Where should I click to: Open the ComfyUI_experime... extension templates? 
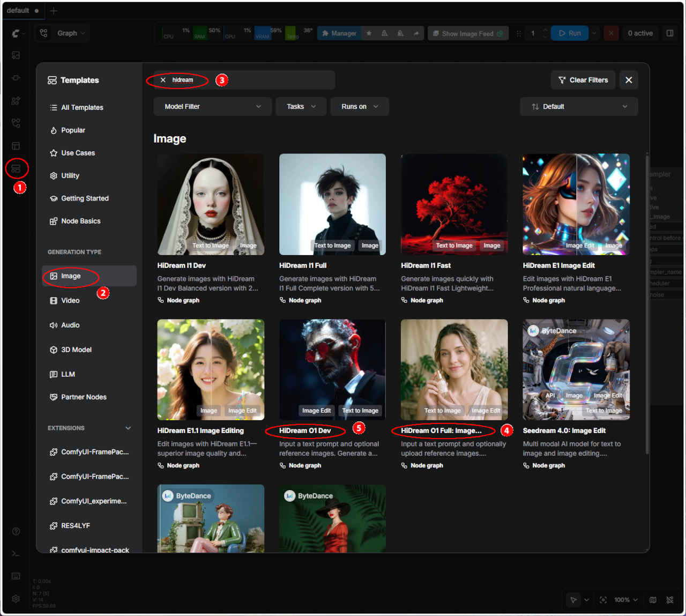[89, 501]
